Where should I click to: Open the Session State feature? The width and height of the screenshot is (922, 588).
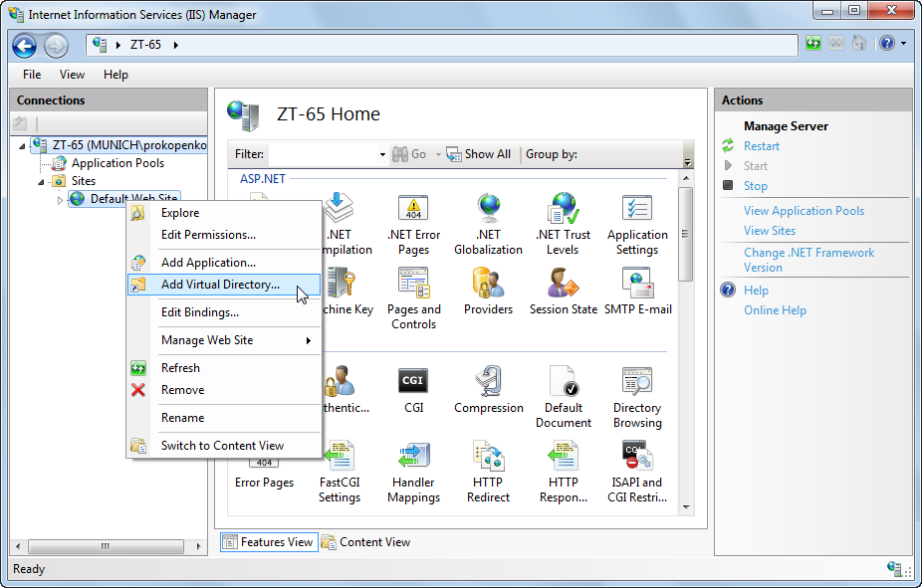563,292
